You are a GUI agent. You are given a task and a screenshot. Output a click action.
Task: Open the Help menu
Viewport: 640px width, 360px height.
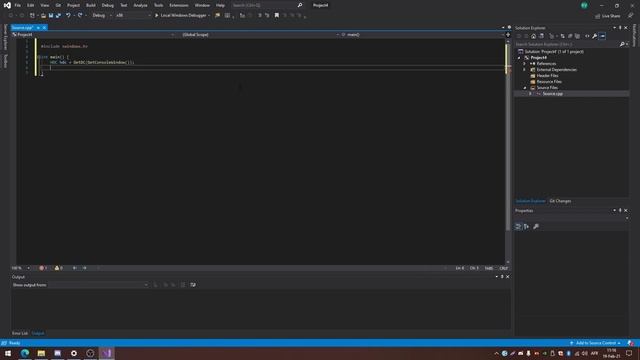220,5
